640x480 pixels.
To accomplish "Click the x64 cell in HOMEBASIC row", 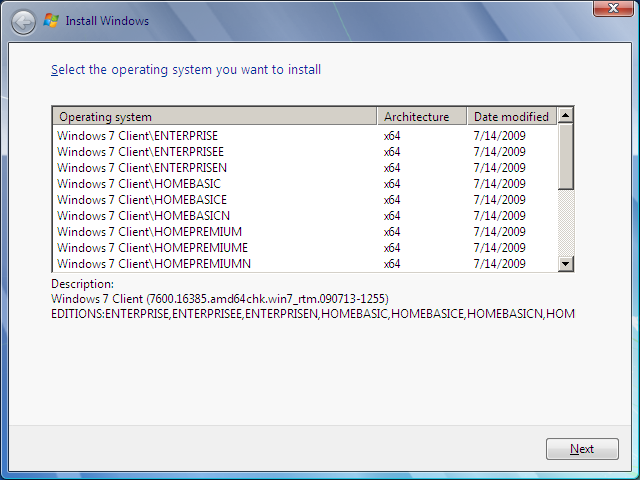I will tap(392, 184).
